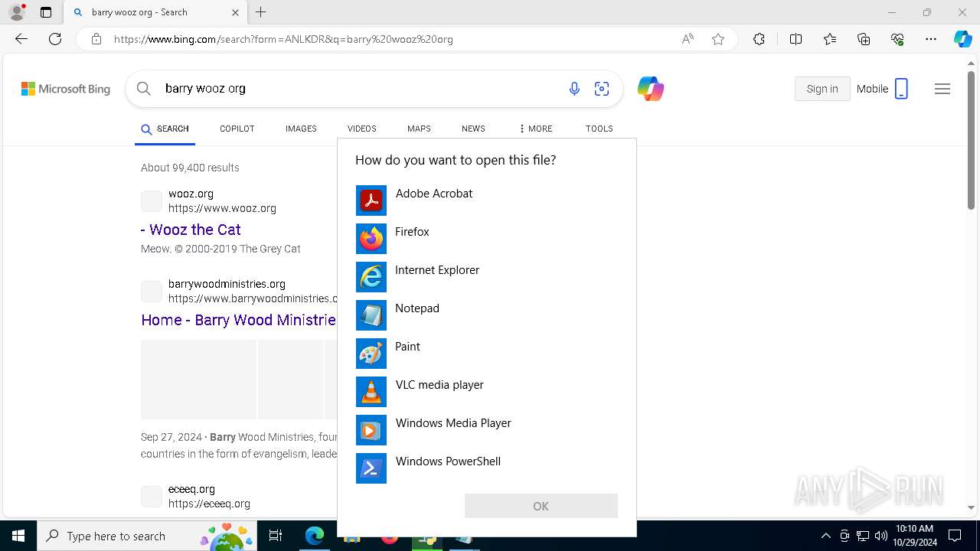
Task: Open Home - Barry Wood Ministries link
Action: pyautogui.click(x=238, y=320)
